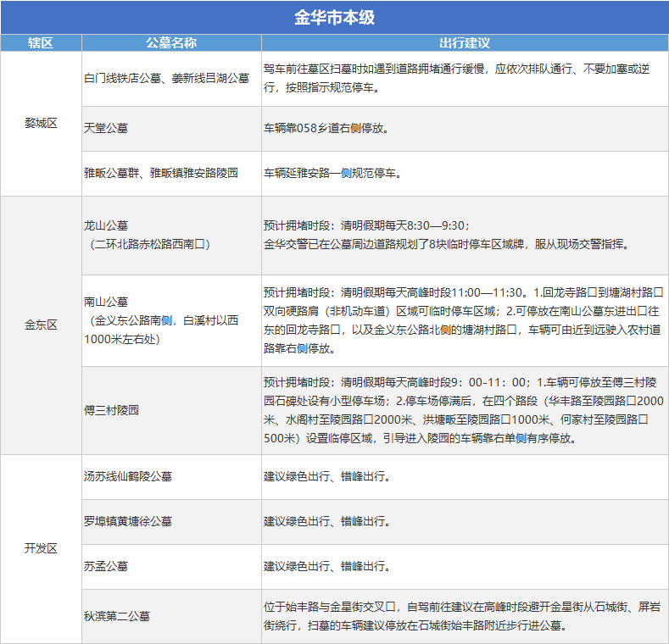Click the 汤苏线仙鹤陵公墓 cemetery name
The width and height of the screenshot is (669, 644).
128,476
